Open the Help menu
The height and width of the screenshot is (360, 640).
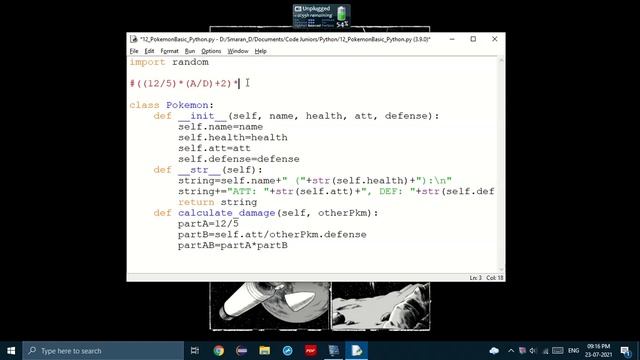pos(260,51)
